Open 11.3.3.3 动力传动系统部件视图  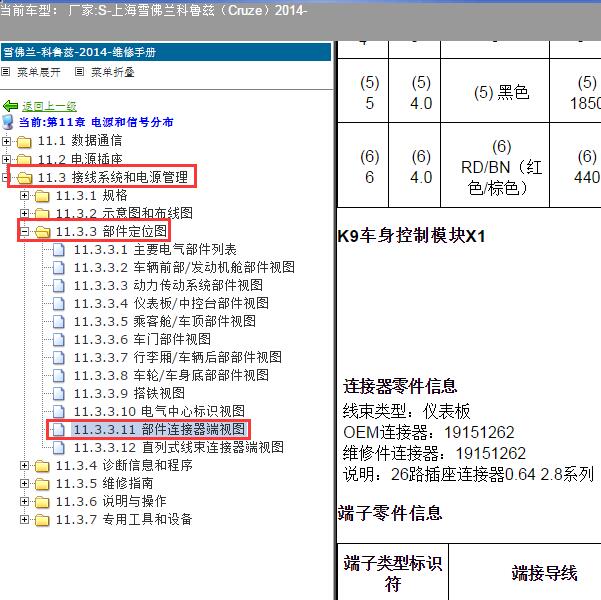click(168, 286)
